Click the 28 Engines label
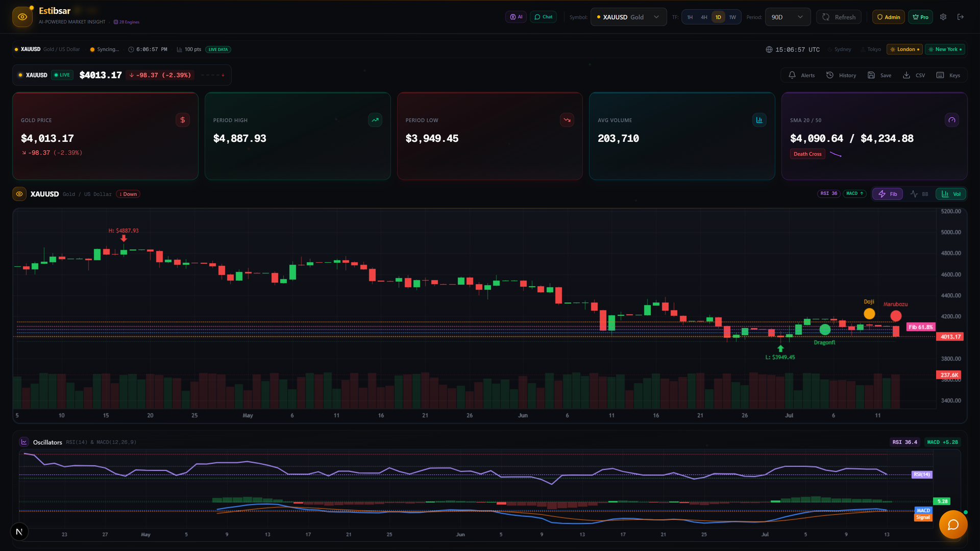 pyautogui.click(x=127, y=22)
